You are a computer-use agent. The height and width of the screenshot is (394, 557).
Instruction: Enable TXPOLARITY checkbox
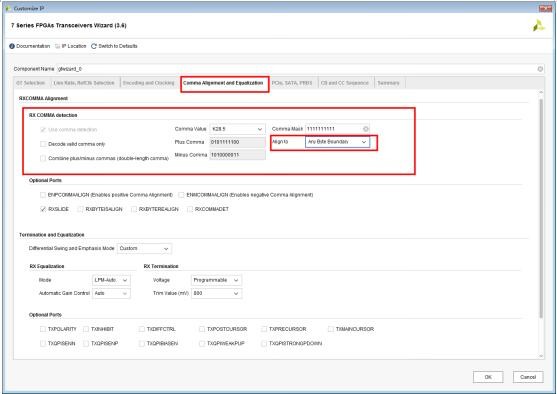pos(43,329)
